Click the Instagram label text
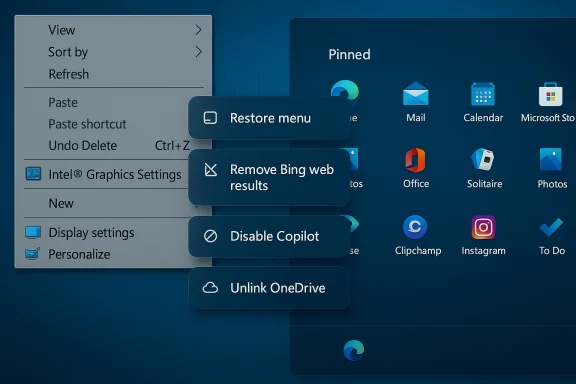Image resolution: width=576 pixels, height=384 pixels. pos(483,251)
